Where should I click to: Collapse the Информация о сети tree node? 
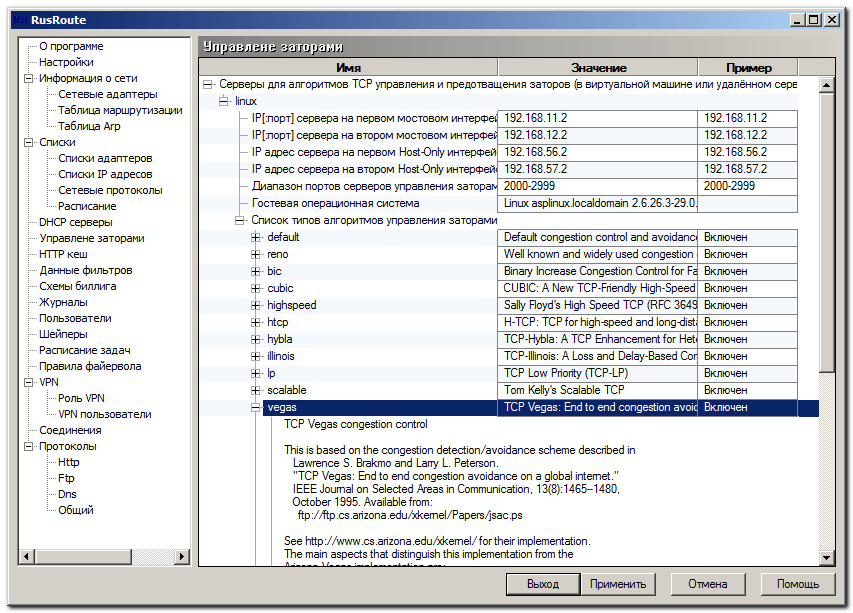(x=28, y=78)
